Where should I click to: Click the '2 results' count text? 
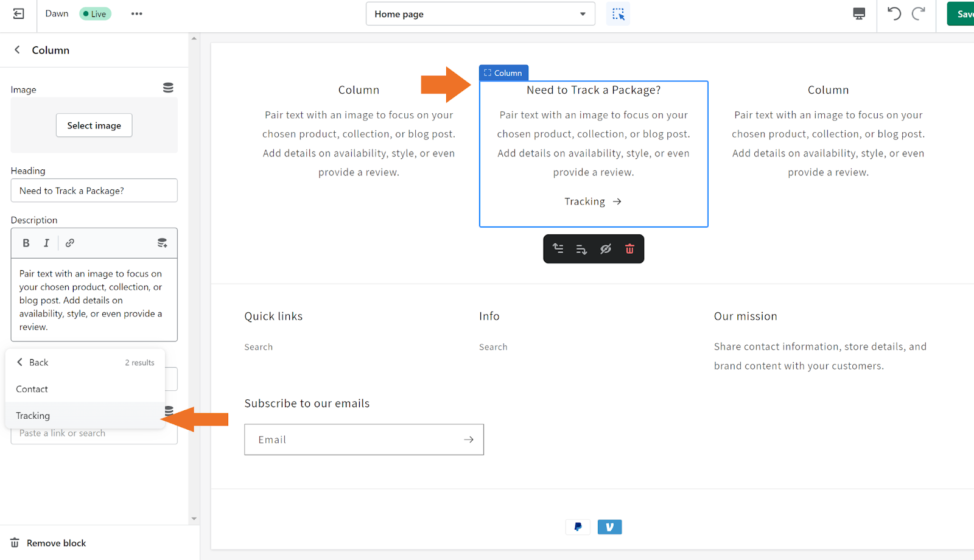click(x=140, y=363)
